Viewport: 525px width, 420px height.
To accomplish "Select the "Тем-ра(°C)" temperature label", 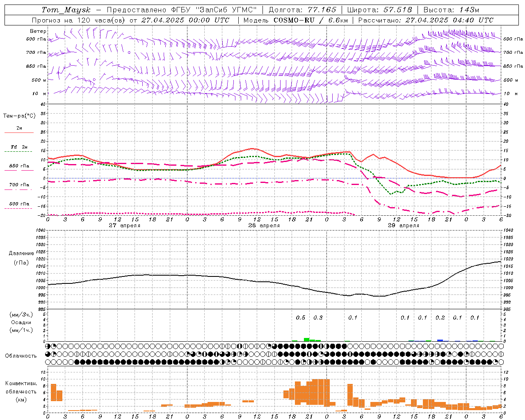I will pyautogui.click(x=19, y=116).
